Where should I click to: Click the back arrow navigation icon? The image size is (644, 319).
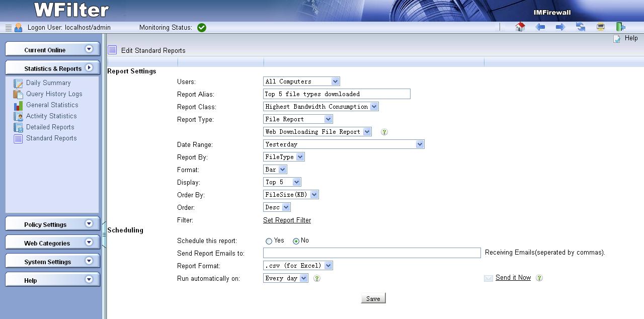[540, 27]
